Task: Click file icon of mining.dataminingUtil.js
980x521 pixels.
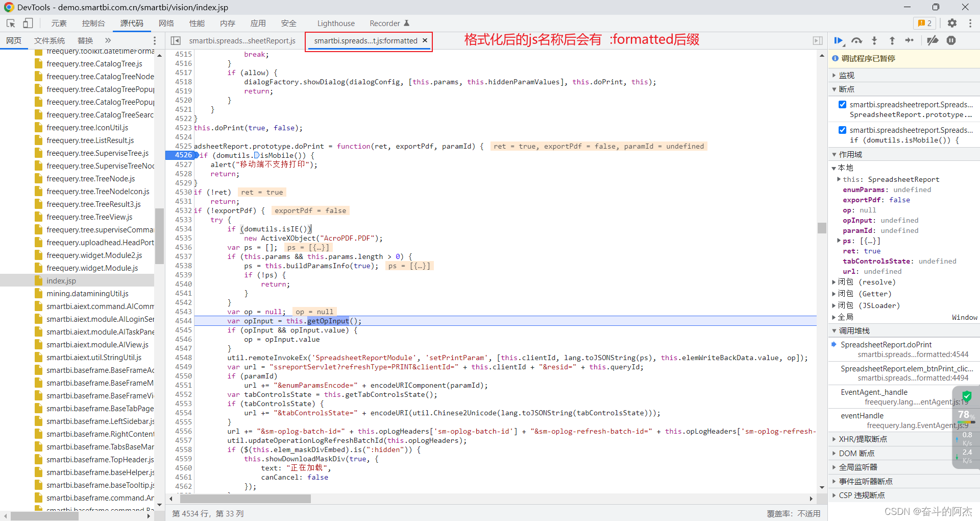Action: coord(38,293)
